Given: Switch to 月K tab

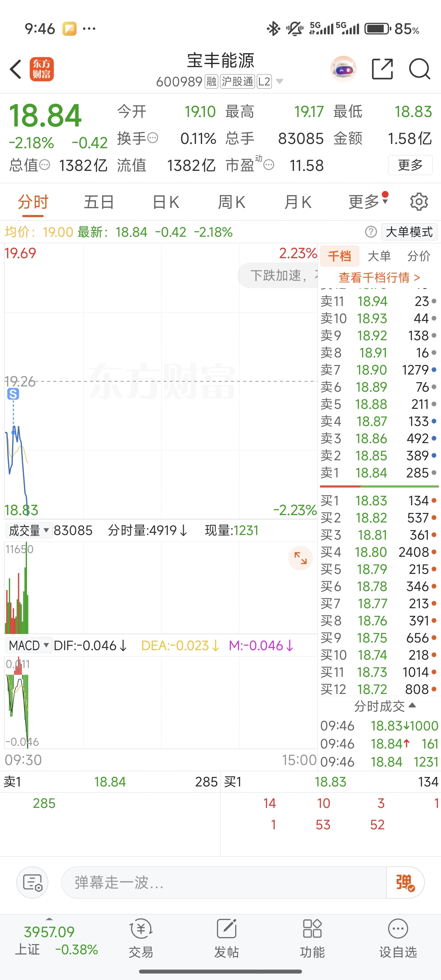Looking at the screenshot, I should [x=298, y=202].
